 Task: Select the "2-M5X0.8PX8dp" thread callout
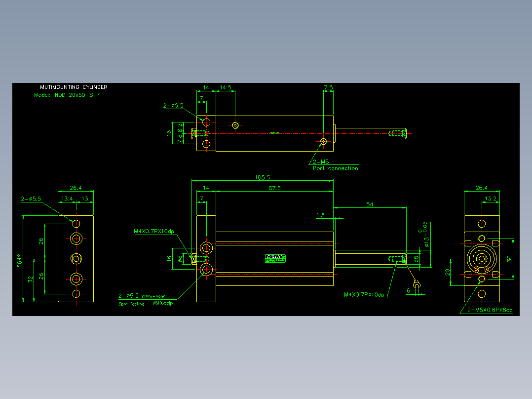coord(490,310)
